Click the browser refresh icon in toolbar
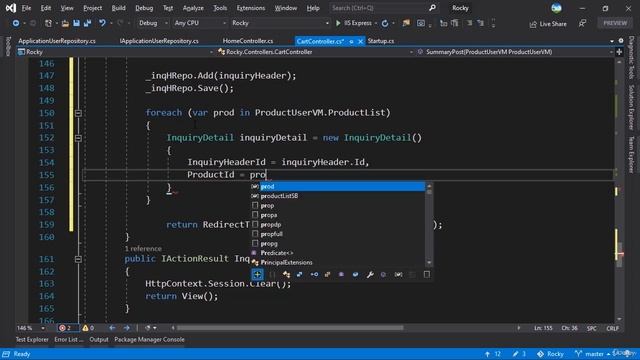This screenshot has height=360, width=640. click(x=385, y=23)
